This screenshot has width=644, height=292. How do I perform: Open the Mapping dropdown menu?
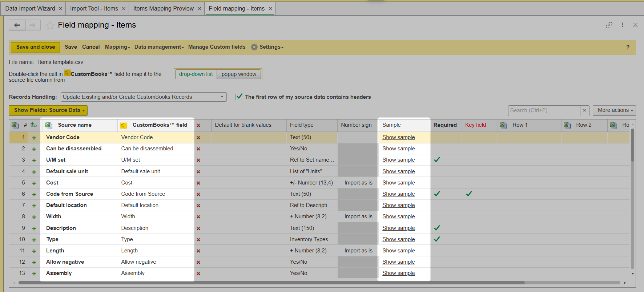117,47
